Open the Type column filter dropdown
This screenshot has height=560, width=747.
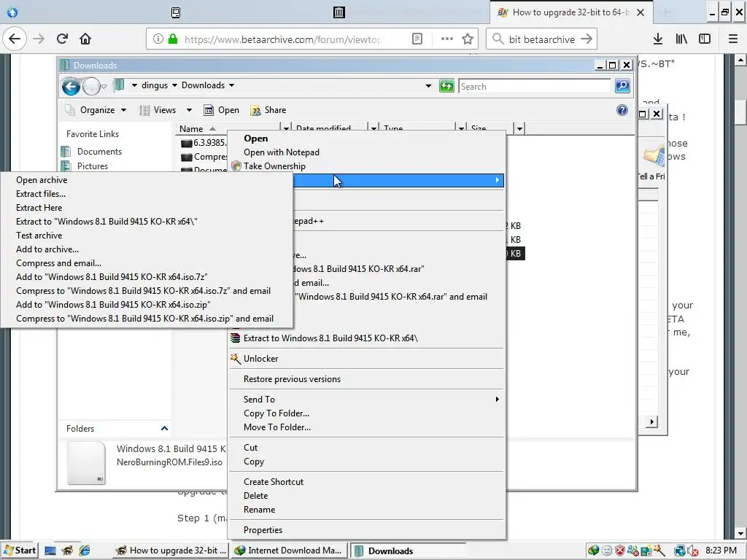[x=461, y=128]
